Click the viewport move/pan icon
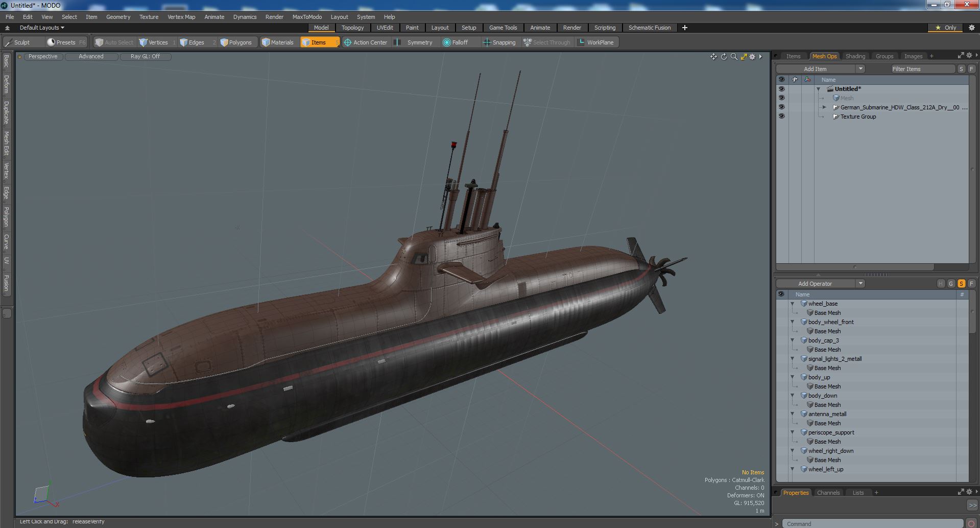 713,57
